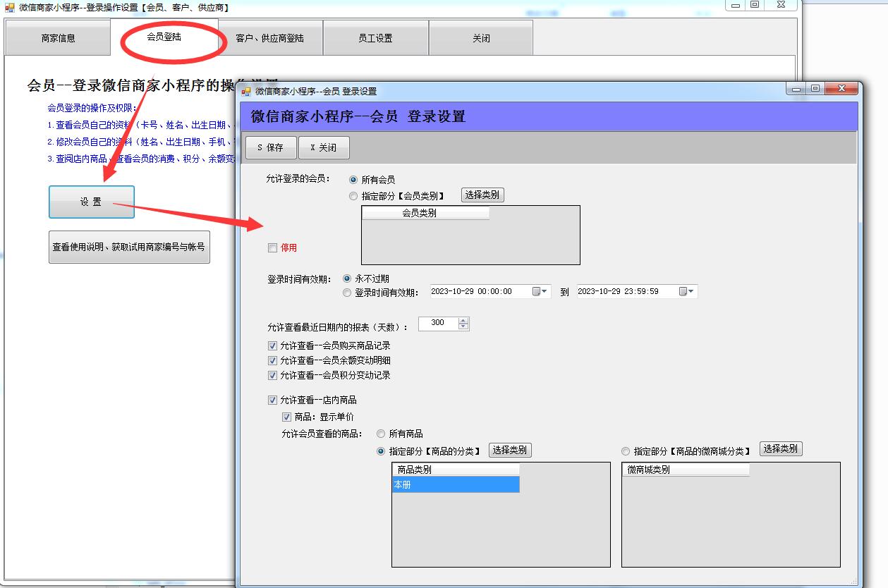Select the 所有会员 radio button

click(353, 180)
